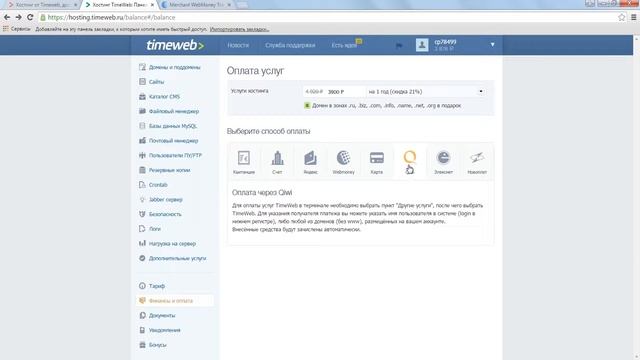This screenshot has height=360, width=640.
Task: Select the Финансы и оплата sidebar item
Action: click(x=175, y=301)
